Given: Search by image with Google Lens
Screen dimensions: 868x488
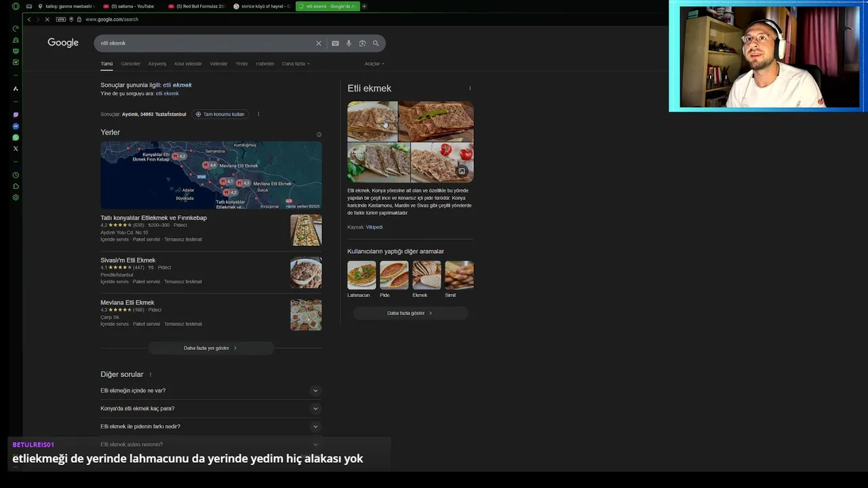Looking at the screenshot, I should pos(362,43).
